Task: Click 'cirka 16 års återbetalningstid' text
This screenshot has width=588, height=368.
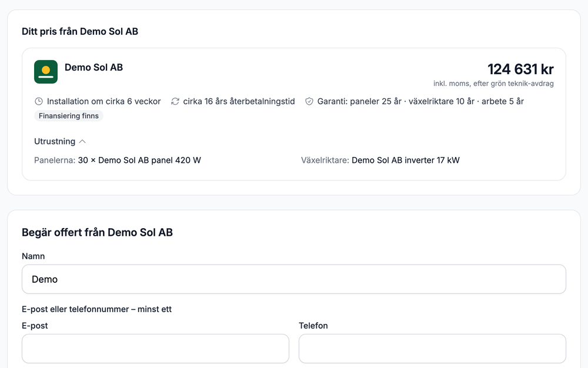Action: coord(239,101)
